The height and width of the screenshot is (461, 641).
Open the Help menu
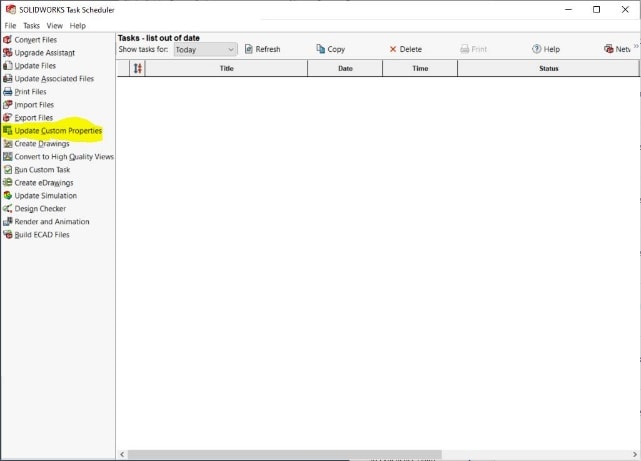[x=78, y=26]
